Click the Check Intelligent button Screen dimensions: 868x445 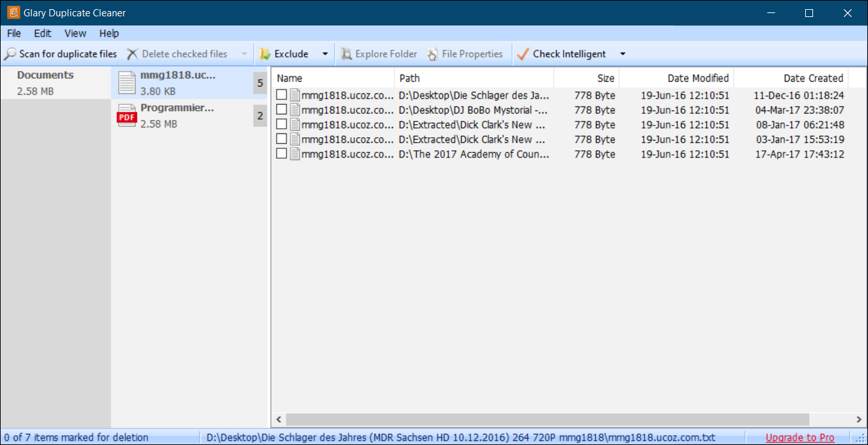(x=563, y=54)
